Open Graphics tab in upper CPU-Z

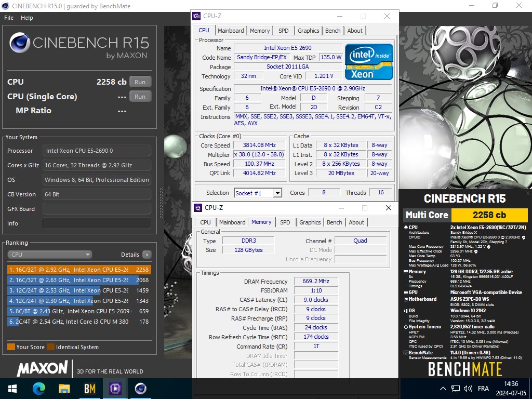(x=309, y=31)
